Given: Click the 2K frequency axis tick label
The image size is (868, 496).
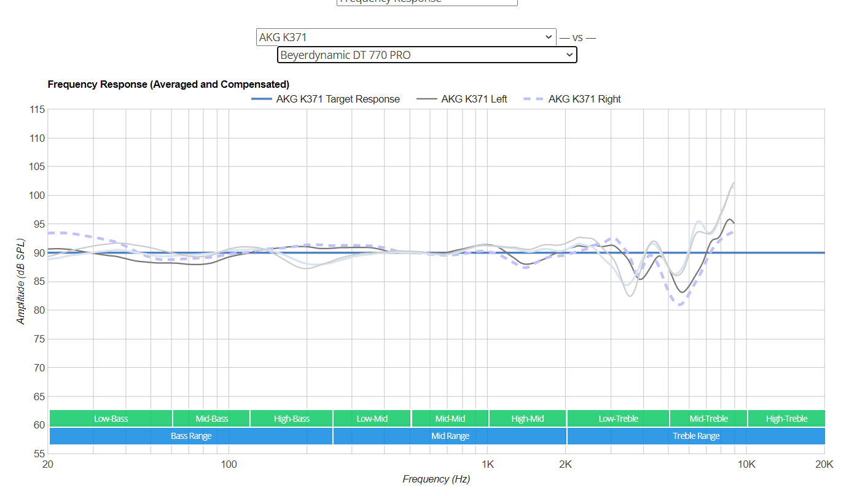Looking at the screenshot, I should 566,463.
